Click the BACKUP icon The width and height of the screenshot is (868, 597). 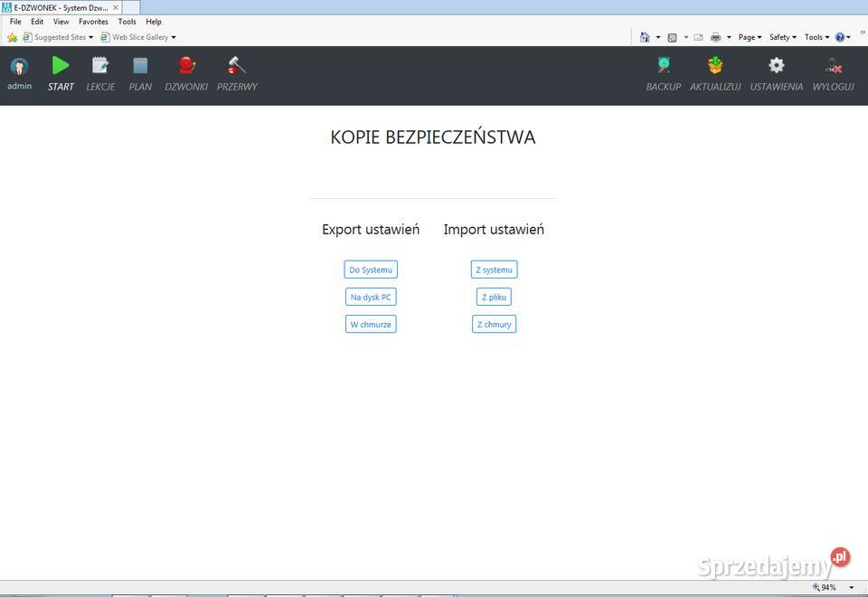point(664,66)
